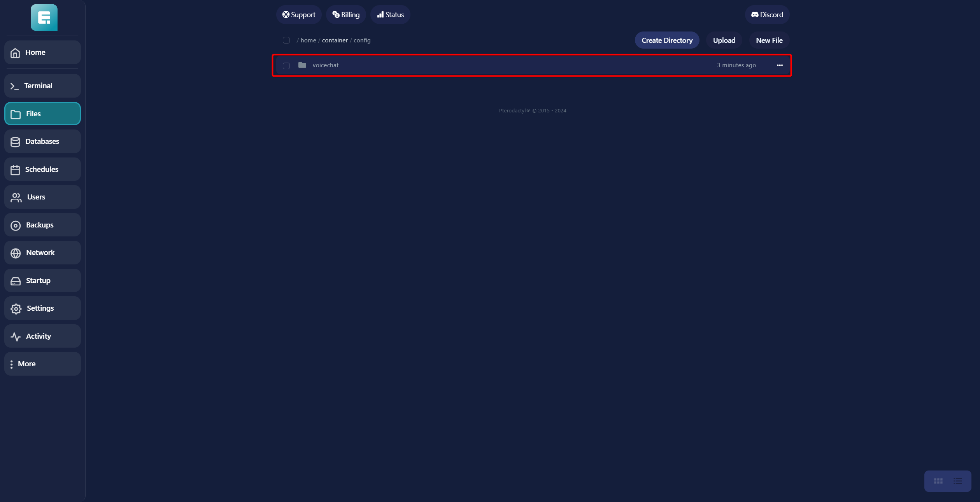Viewport: 980px width, 502px height.
Task: Open the voicechat row options menu
Action: pos(780,65)
